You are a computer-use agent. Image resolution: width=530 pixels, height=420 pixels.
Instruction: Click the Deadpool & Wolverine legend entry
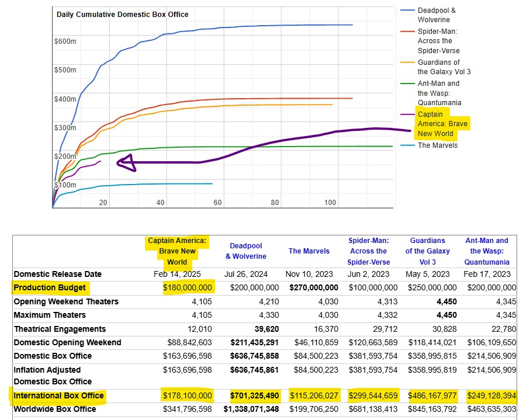438,15
